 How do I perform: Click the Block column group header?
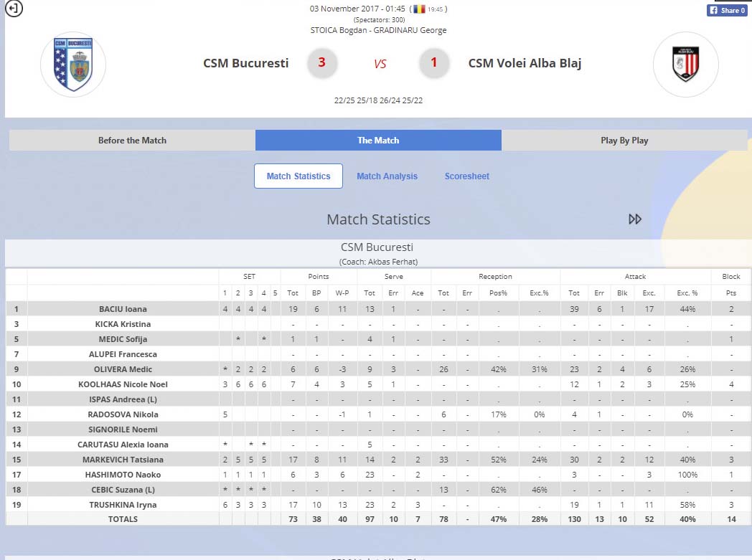(x=731, y=276)
